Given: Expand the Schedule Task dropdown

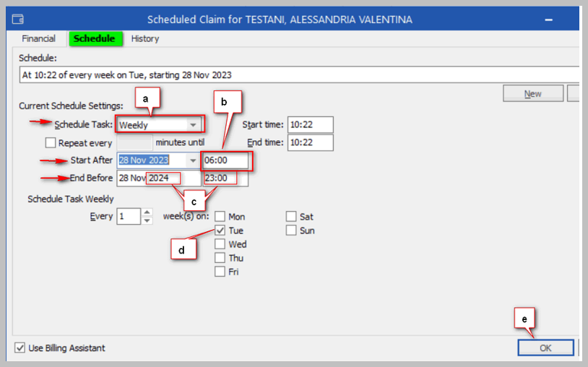Looking at the screenshot, I should point(192,125).
